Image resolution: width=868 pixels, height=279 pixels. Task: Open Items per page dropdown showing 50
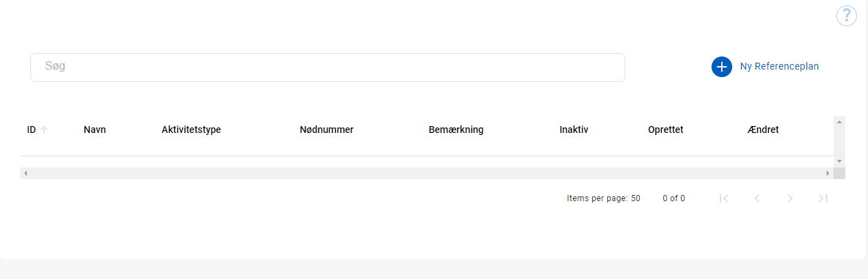[636, 198]
